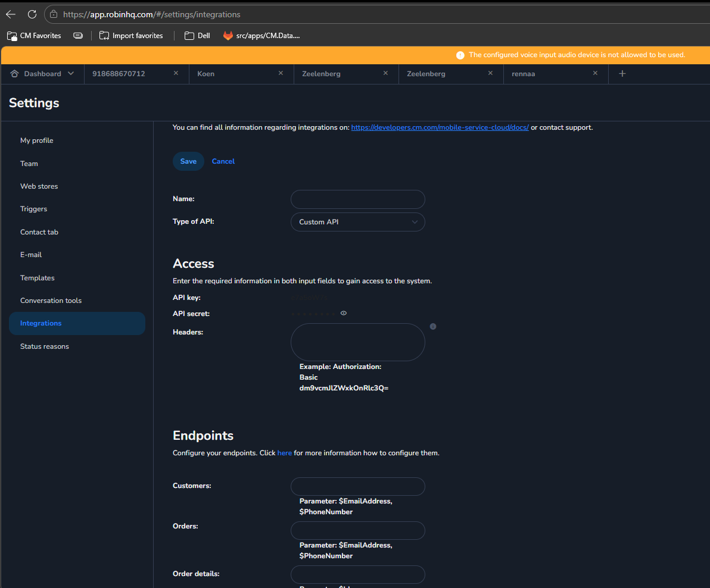This screenshot has height=588, width=710.
Task: Click the Endpoints section heading
Action: pos(203,436)
